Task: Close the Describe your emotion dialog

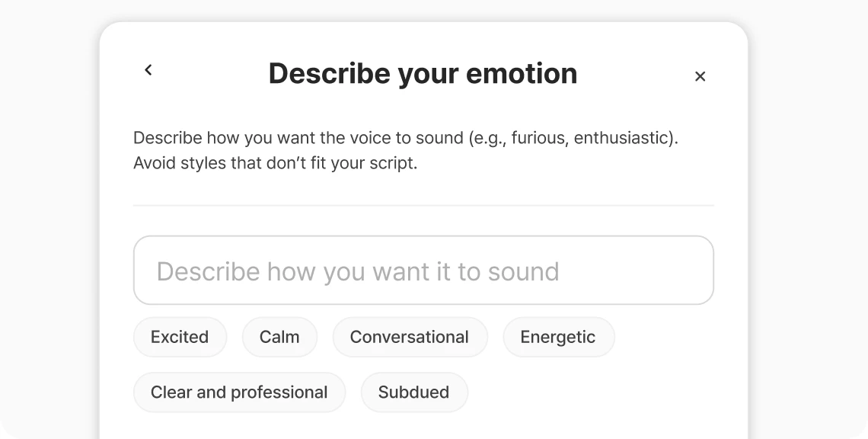Action: (700, 76)
